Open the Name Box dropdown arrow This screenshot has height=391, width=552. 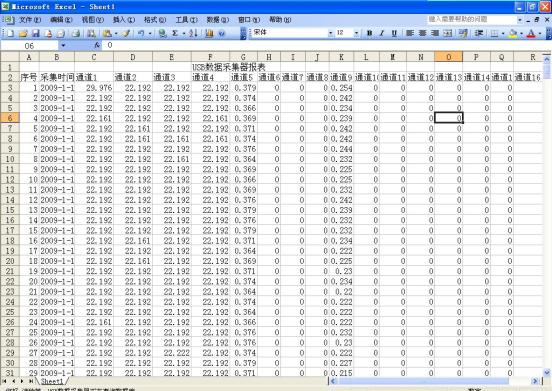(x=63, y=45)
